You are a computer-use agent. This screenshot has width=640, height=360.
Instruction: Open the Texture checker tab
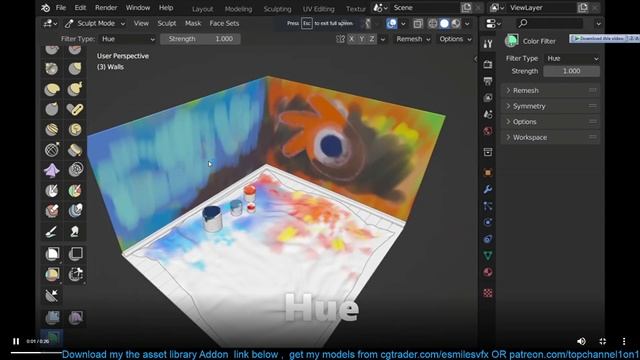[x=488, y=293]
